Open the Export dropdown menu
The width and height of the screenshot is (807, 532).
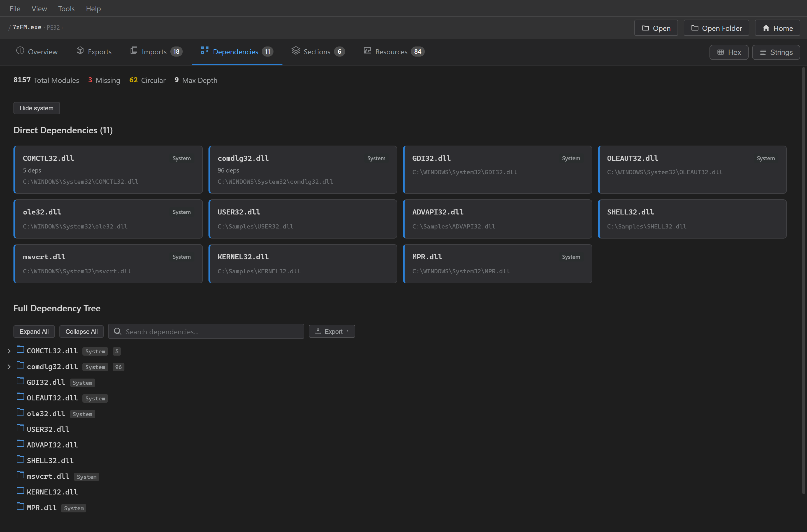[x=332, y=332]
